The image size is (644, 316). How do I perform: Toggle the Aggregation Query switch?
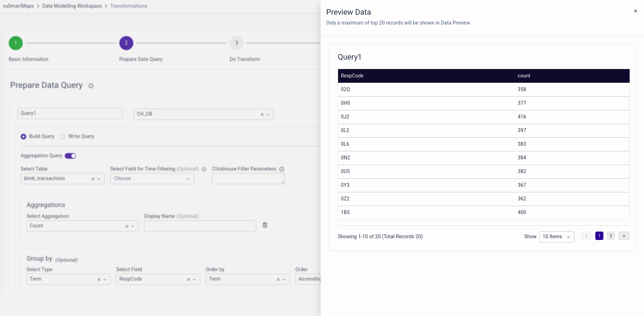click(x=70, y=156)
